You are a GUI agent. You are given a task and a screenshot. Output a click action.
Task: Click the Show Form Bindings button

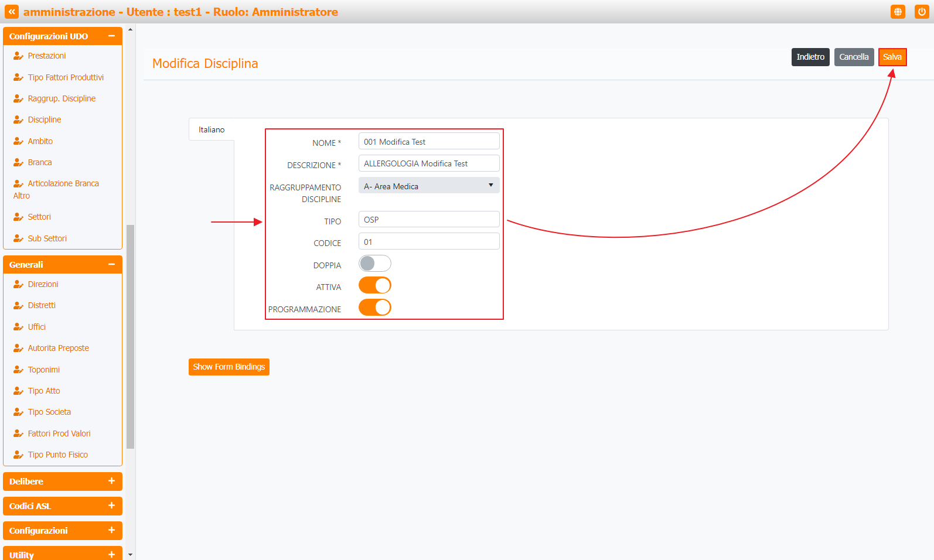coord(229,367)
